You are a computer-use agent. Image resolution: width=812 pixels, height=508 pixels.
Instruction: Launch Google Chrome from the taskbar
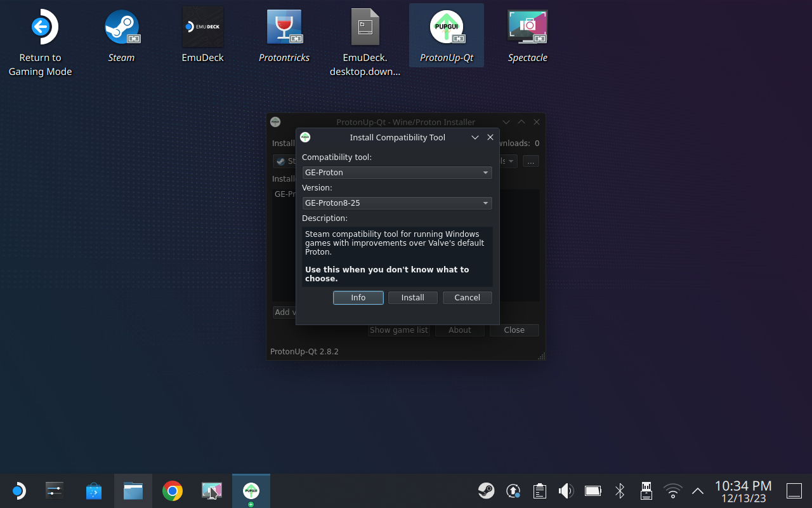click(173, 491)
